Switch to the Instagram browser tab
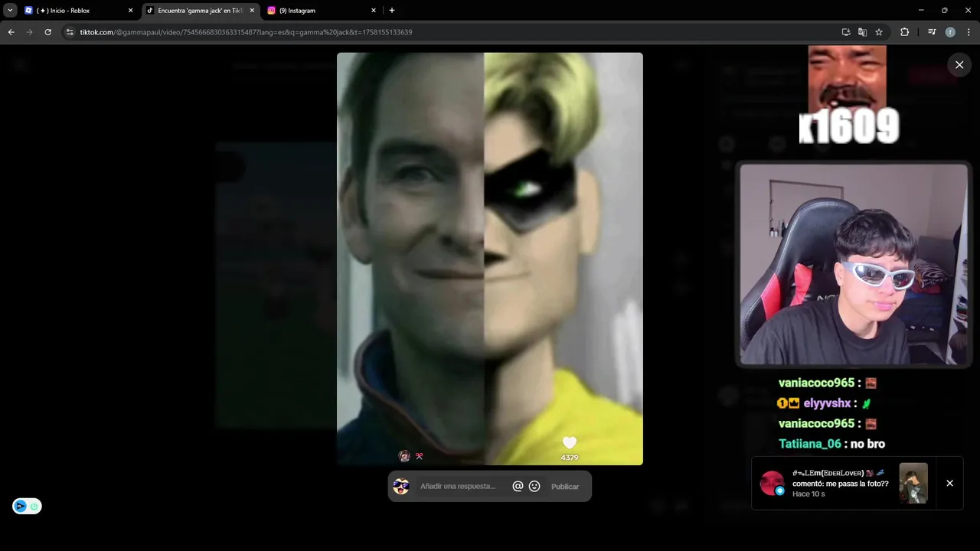Screen dimensions: 980x551 click(322, 11)
